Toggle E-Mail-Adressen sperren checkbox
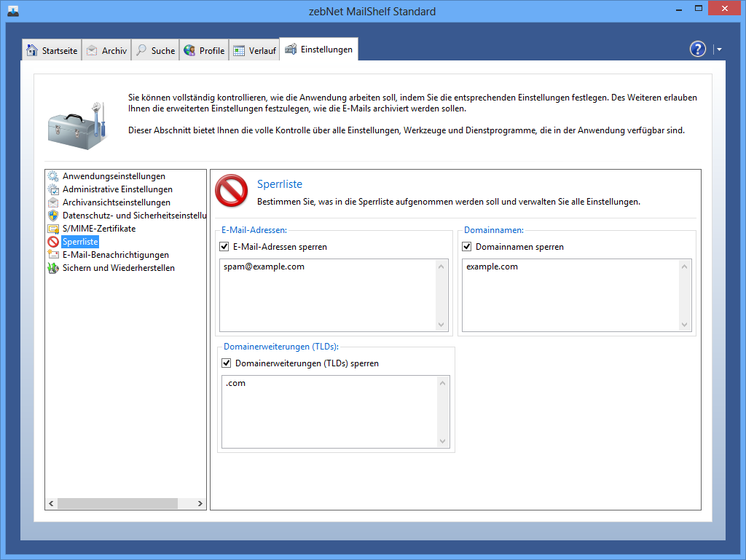Image resolution: width=746 pixels, height=560 pixels. point(224,247)
